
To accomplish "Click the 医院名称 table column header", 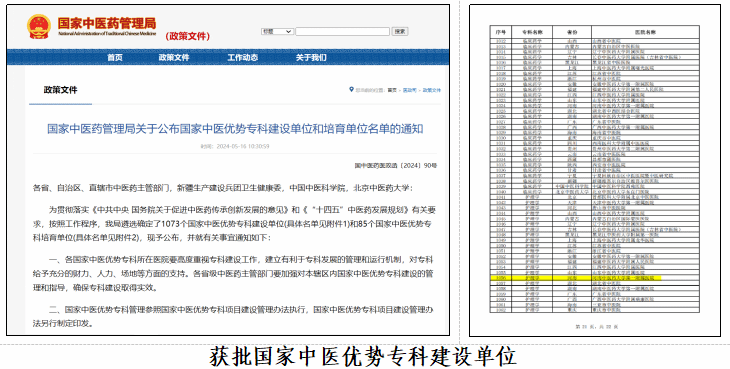I will pyautogui.click(x=645, y=33).
